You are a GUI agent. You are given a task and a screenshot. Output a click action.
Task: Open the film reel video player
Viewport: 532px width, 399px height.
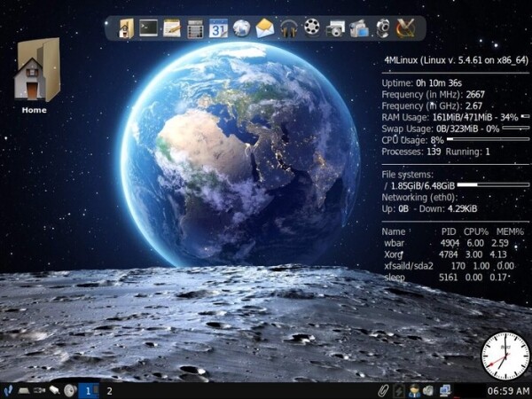pos(311,28)
